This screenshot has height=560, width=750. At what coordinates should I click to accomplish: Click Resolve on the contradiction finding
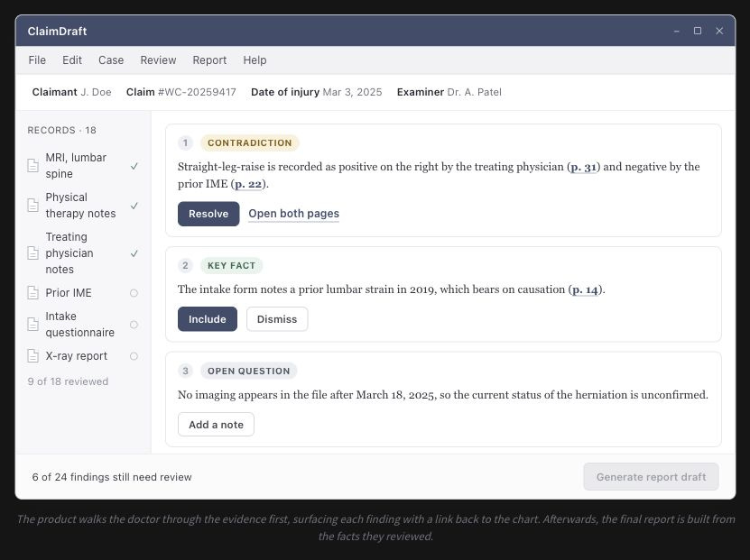pos(208,214)
